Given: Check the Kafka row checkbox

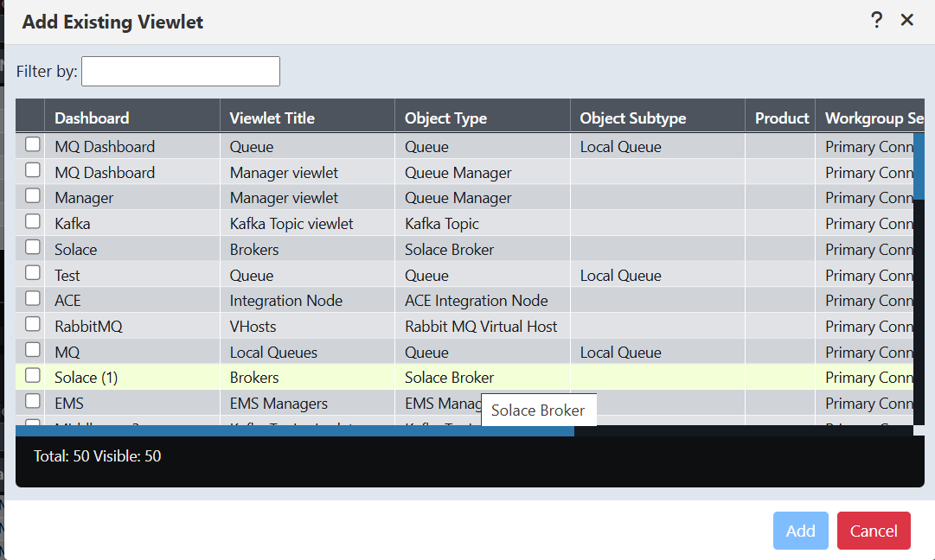Looking at the screenshot, I should tap(33, 221).
